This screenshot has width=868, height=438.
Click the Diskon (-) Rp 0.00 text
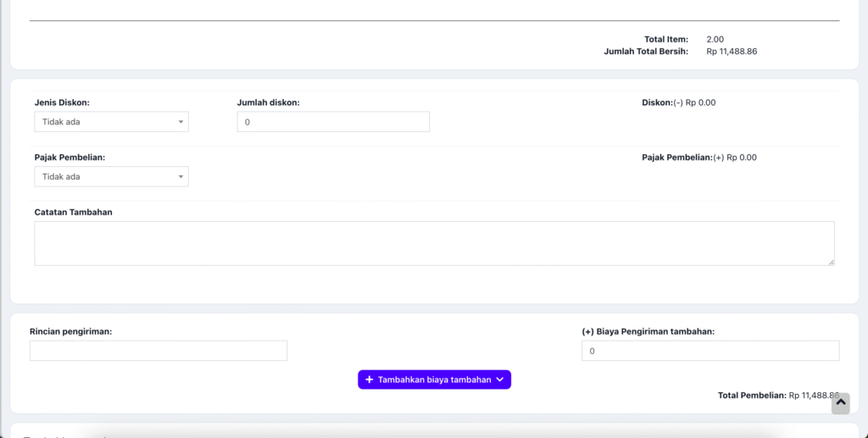pos(679,103)
